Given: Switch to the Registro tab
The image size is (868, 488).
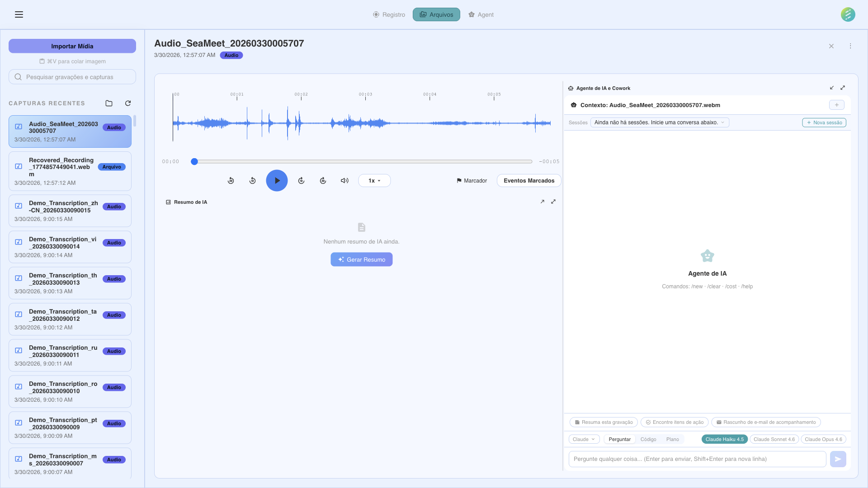Looking at the screenshot, I should click(389, 14).
